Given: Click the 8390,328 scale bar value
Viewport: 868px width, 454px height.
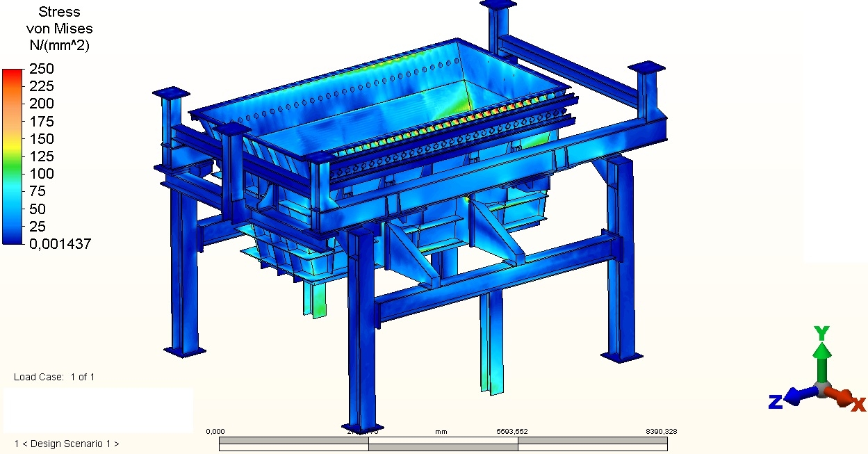Looking at the screenshot, I should click(662, 432).
